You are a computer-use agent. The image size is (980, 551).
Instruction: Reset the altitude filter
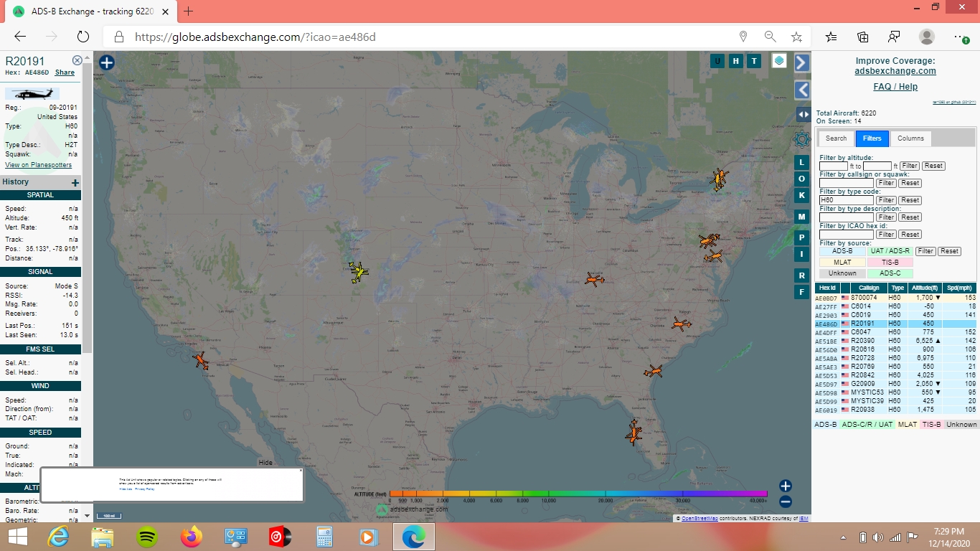click(933, 166)
